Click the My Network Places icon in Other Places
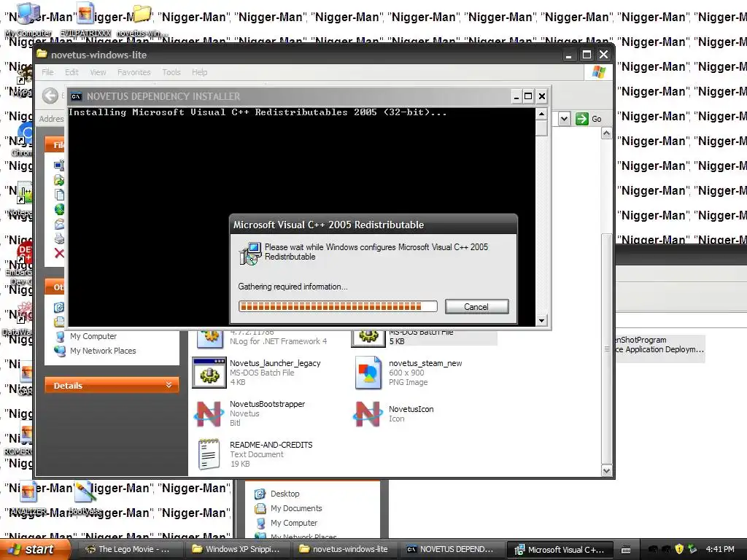Viewport: 747px width, 560px height. pyautogui.click(x=60, y=351)
